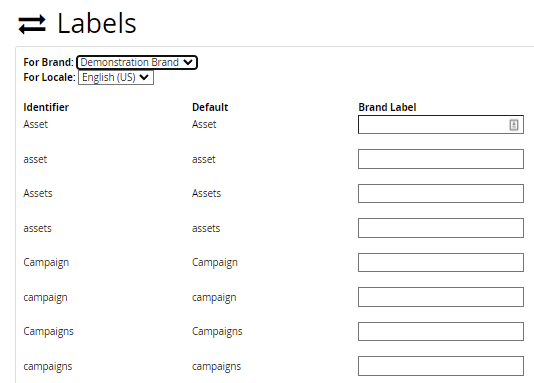The height and width of the screenshot is (383, 534).
Task: Focus the Brand Label field for lowercase asset
Action: tap(441, 159)
